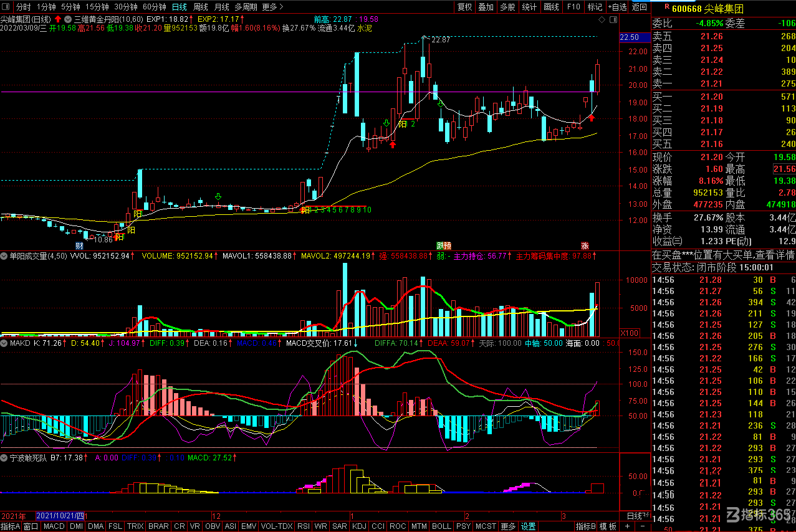The width and height of the screenshot is (796, 532).
Task: Click the 2021/10/21/四 date marker
Action: pyautogui.click(x=60, y=516)
